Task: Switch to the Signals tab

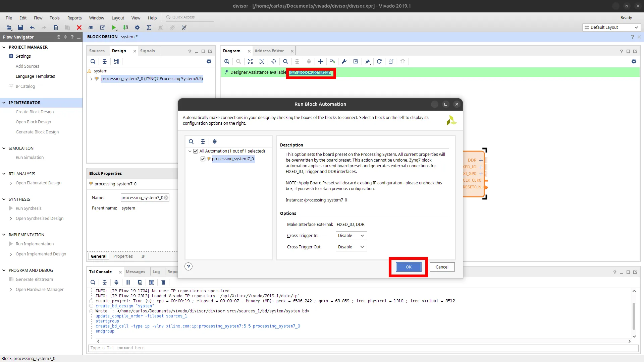Action: pyautogui.click(x=147, y=51)
